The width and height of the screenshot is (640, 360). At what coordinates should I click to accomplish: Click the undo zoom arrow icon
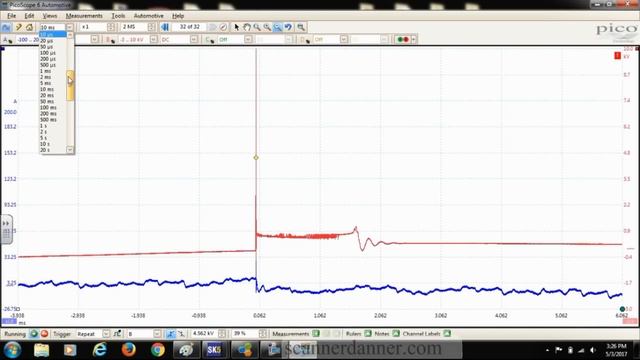[288, 27]
